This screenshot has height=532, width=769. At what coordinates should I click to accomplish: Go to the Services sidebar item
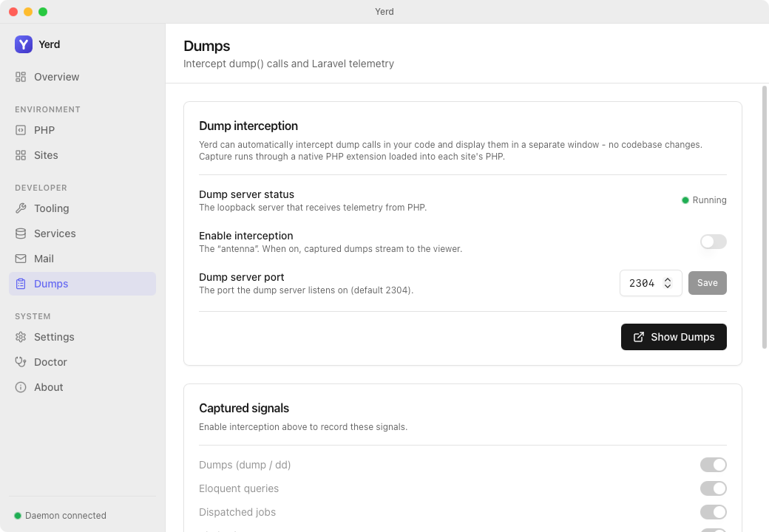(82, 233)
